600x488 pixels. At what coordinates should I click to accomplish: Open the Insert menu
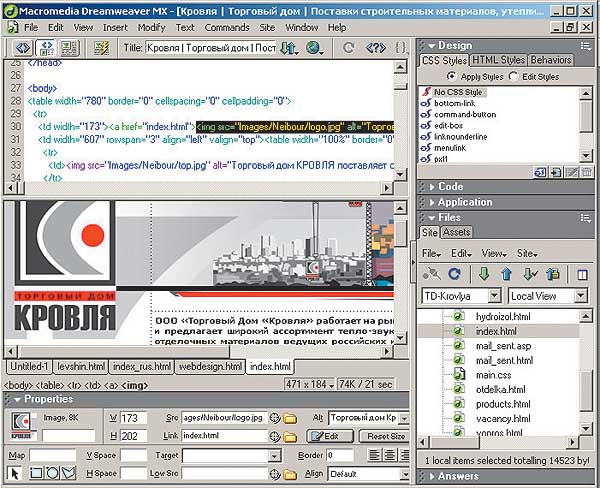click(115, 28)
